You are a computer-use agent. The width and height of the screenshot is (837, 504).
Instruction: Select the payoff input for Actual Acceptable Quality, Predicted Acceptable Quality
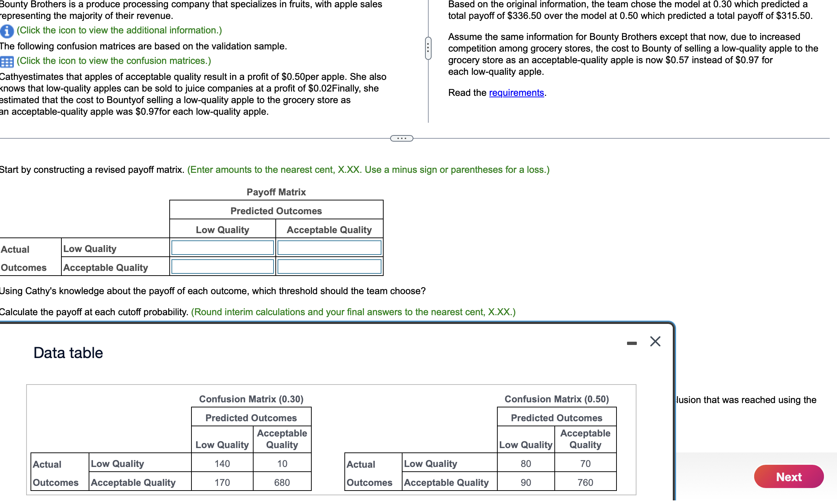pyautogui.click(x=329, y=267)
